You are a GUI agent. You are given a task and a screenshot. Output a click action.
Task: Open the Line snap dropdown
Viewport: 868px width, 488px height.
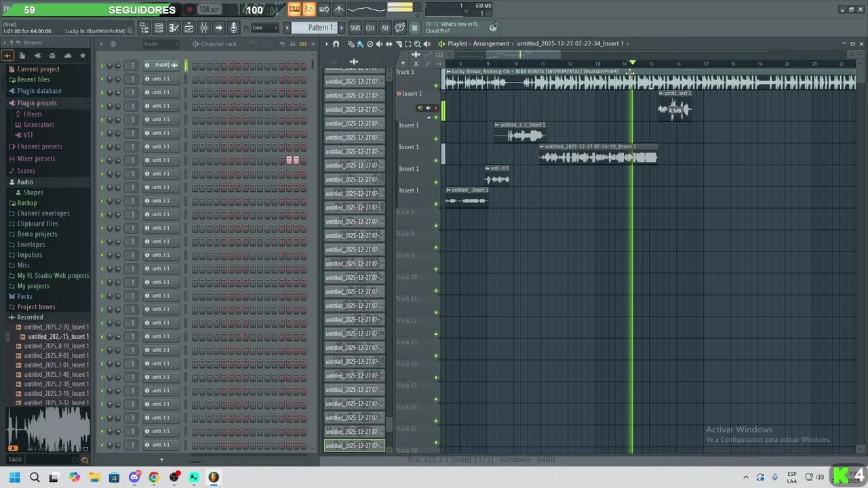click(264, 28)
